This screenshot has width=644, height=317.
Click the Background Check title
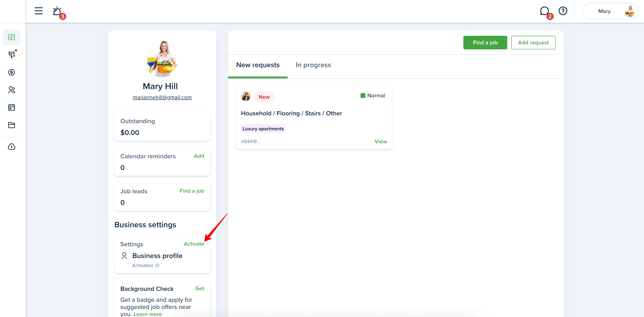147,289
